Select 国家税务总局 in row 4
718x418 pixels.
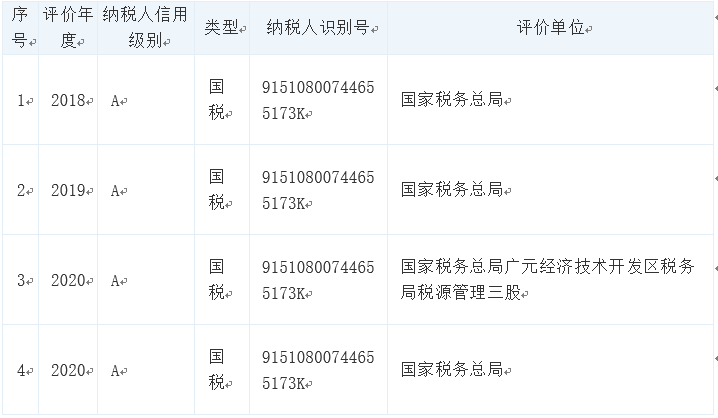pos(451,370)
